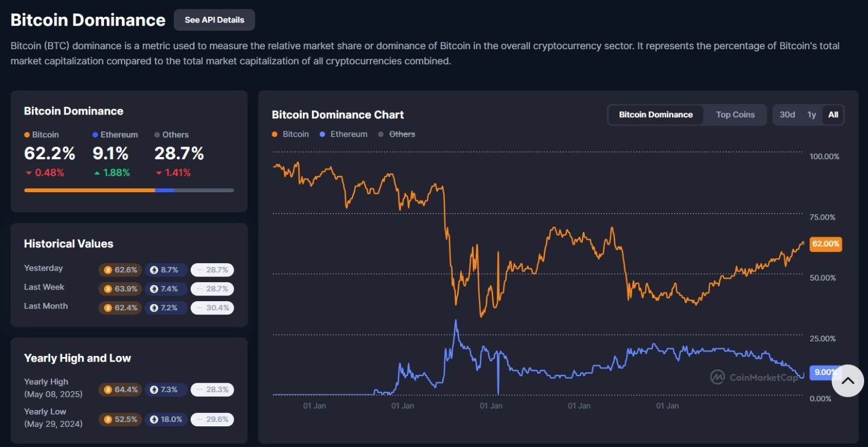Image resolution: width=868 pixels, height=447 pixels.
Task: Click the orange 62.00% chart price tag
Action: (825, 244)
